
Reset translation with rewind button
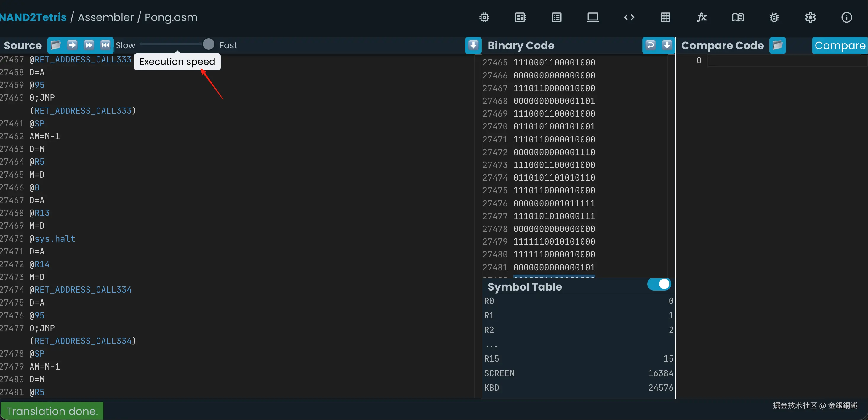(105, 45)
